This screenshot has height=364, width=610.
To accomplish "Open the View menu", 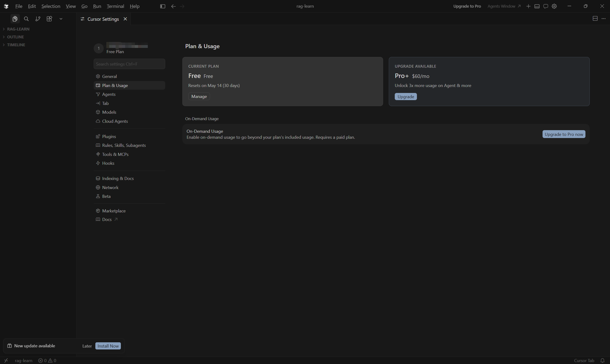I will 71,6.
